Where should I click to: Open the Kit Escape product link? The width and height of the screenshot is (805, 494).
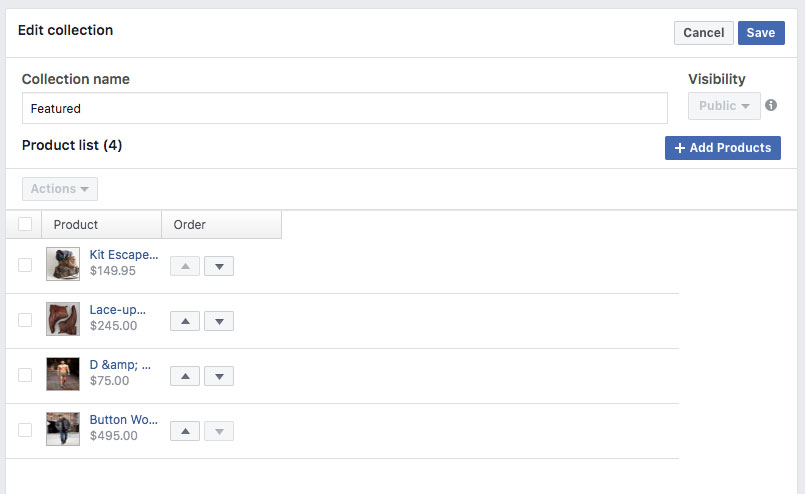point(124,255)
